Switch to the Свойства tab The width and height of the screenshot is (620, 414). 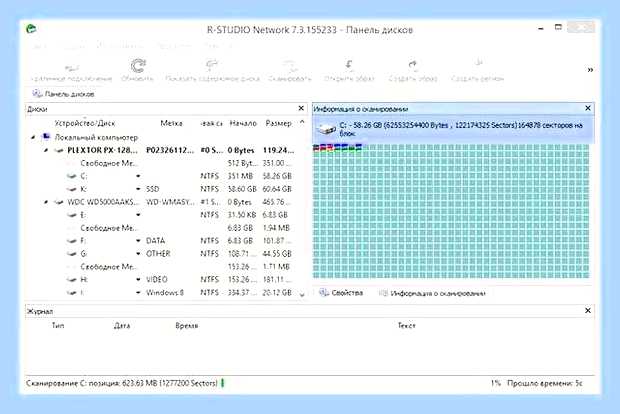[341, 293]
